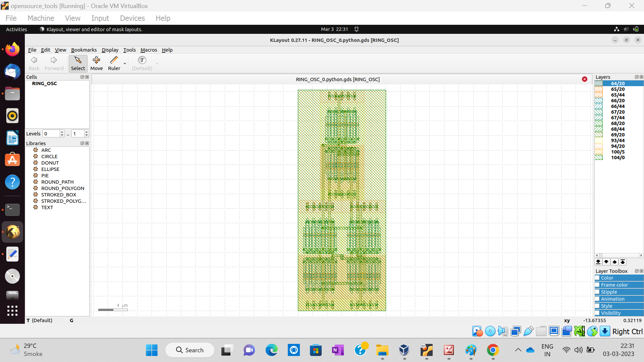The width and height of the screenshot is (644, 362).
Task: Activate the Move tool
Action: 96,63
